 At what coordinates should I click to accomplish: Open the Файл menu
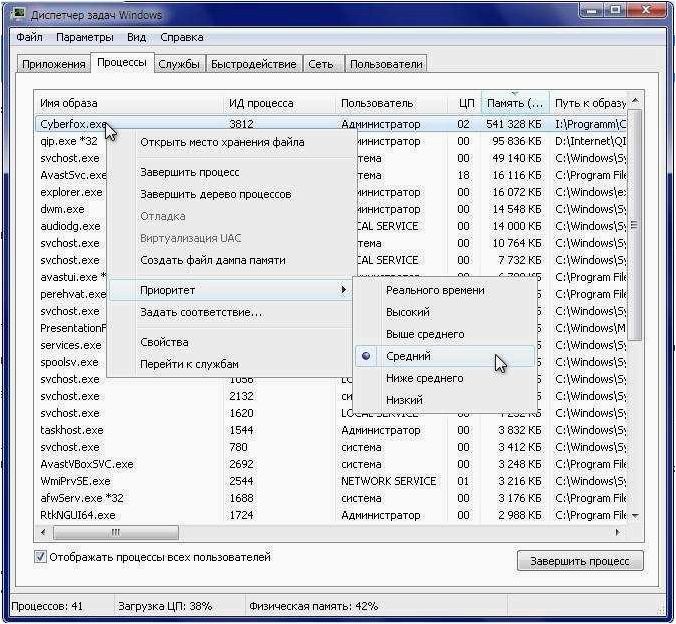pos(29,37)
